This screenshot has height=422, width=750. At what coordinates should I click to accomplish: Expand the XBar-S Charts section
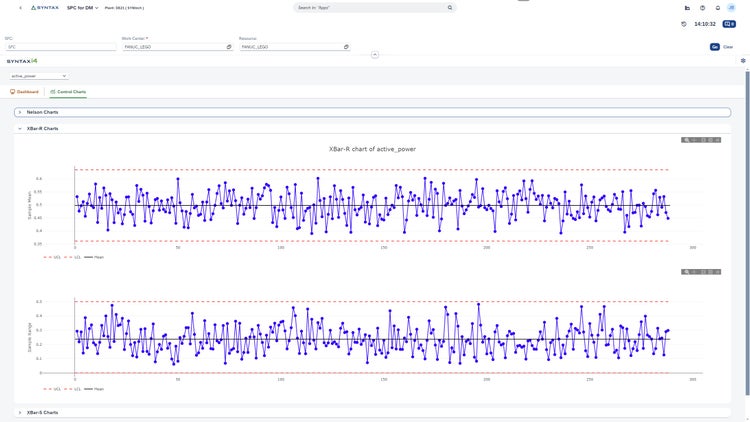click(372, 412)
